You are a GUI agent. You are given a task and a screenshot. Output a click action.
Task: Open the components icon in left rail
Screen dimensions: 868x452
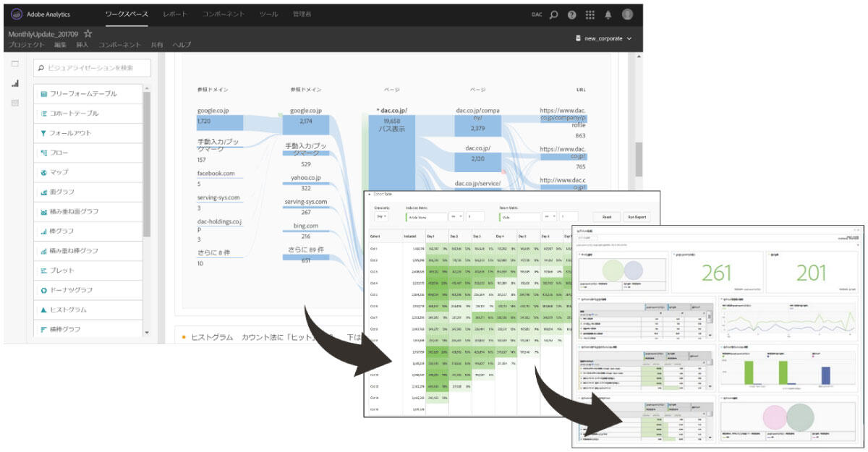pyautogui.click(x=14, y=103)
